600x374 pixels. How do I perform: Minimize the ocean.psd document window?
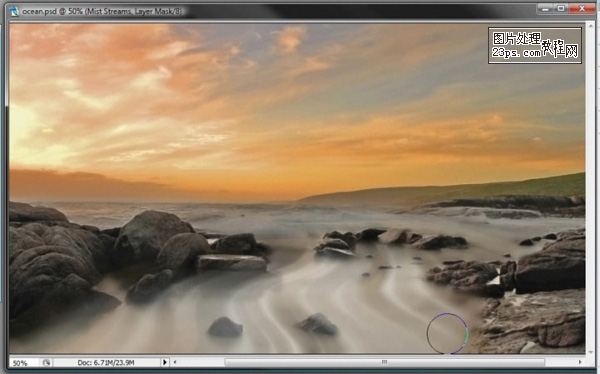pyautogui.click(x=545, y=8)
